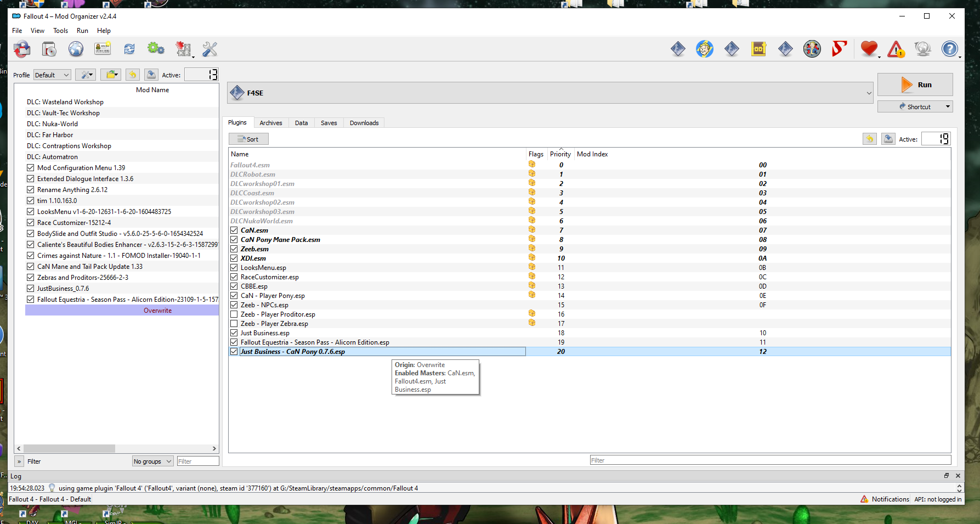Launch the Vault Boy face shortcut icon
Image resolution: width=980 pixels, height=524 pixels.
click(705, 49)
